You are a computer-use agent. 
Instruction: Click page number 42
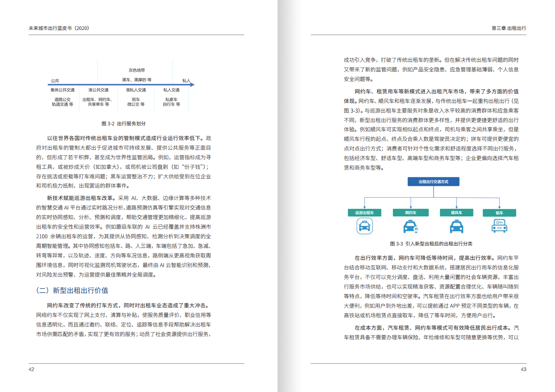[32, 369]
